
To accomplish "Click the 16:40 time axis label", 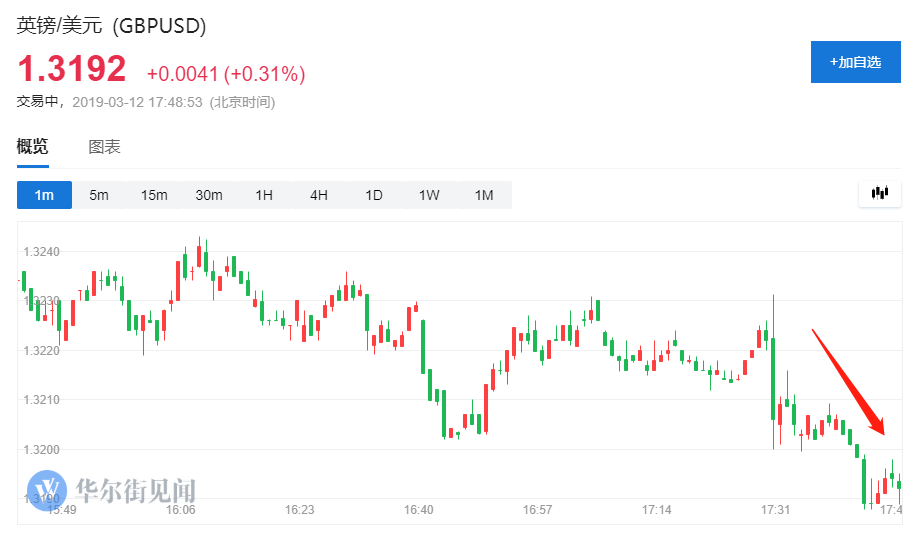I will (419, 510).
